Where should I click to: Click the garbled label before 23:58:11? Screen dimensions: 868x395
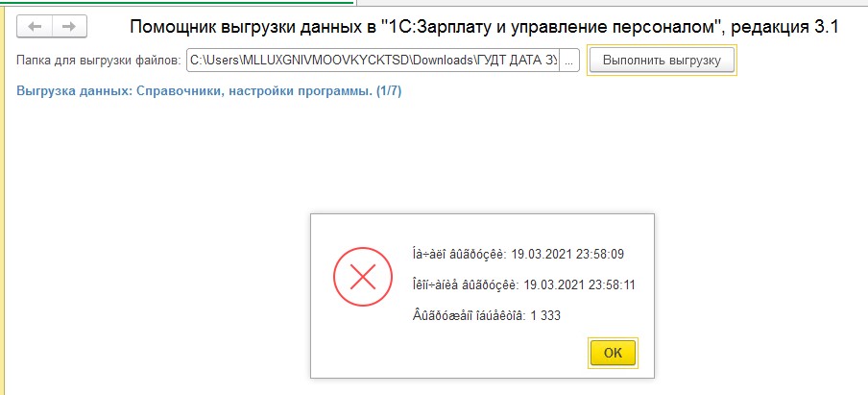(470, 284)
